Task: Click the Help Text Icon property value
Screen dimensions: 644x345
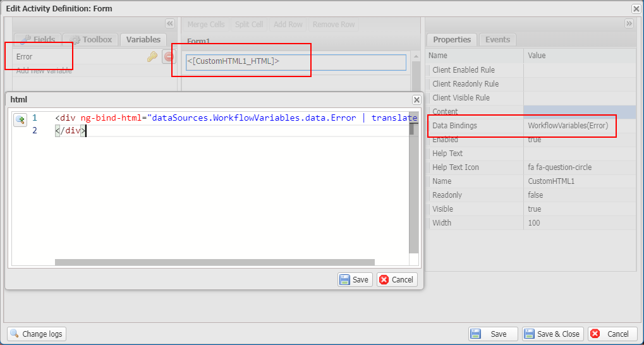Action: tap(559, 167)
